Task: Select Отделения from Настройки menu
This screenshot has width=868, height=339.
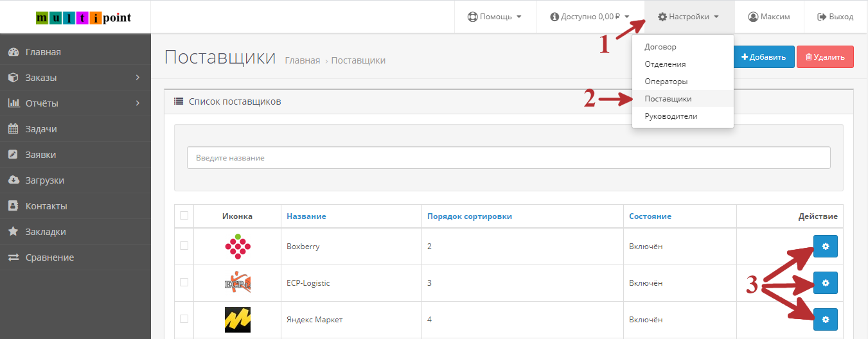Action: point(682,64)
